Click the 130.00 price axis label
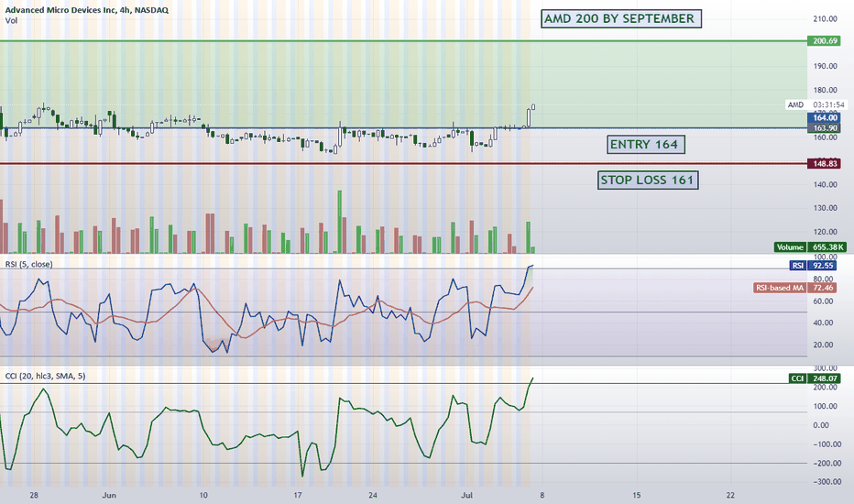Image resolution: width=854 pixels, height=504 pixels. click(825, 208)
